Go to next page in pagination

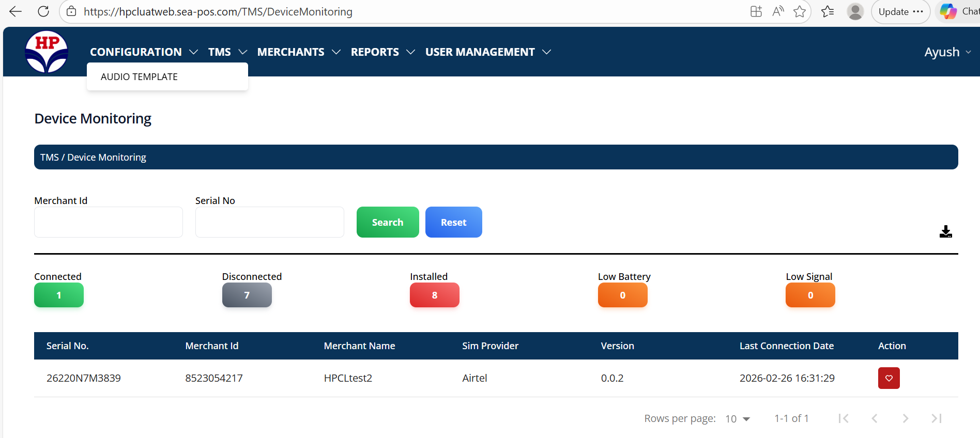click(x=905, y=418)
